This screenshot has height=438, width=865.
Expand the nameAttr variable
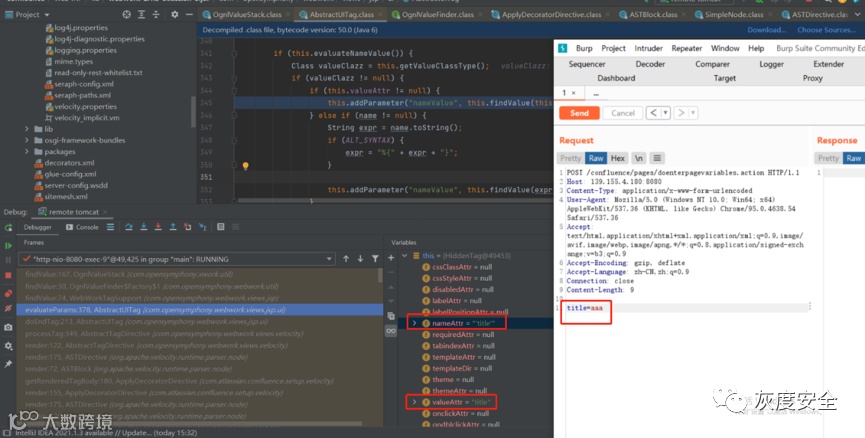point(414,323)
